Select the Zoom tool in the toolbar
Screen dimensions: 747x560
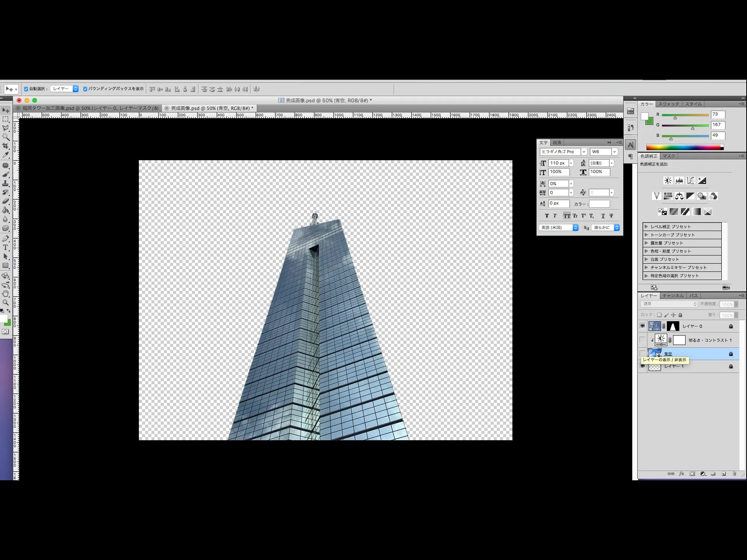coord(5,303)
